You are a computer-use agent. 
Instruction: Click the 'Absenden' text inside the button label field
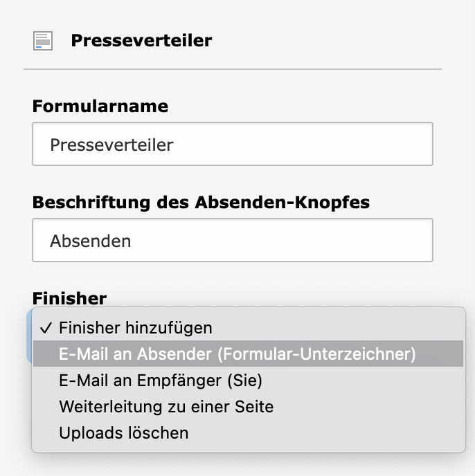[x=90, y=241]
